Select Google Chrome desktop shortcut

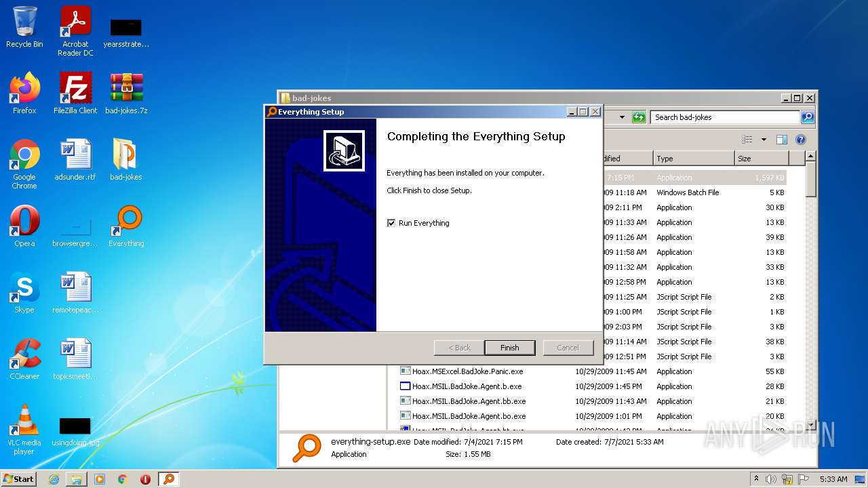pyautogui.click(x=24, y=164)
